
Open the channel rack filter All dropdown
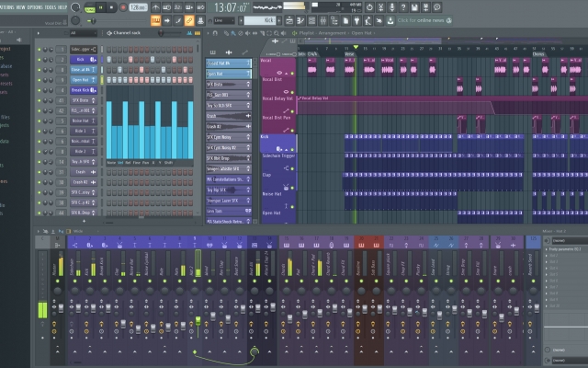84,33
